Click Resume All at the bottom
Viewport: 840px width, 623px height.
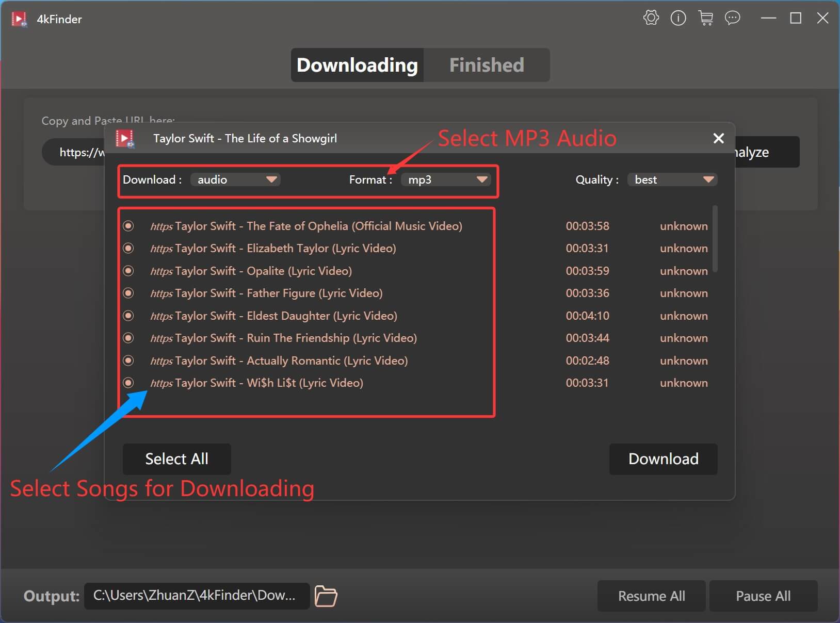pyautogui.click(x=651, y=596)
